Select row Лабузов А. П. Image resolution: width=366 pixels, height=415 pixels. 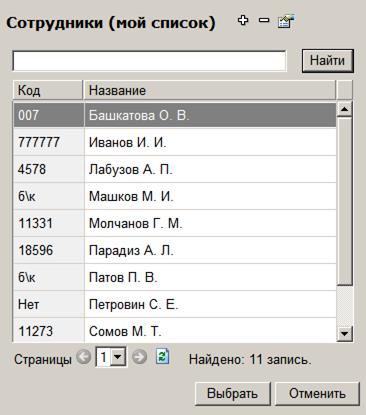175,169
